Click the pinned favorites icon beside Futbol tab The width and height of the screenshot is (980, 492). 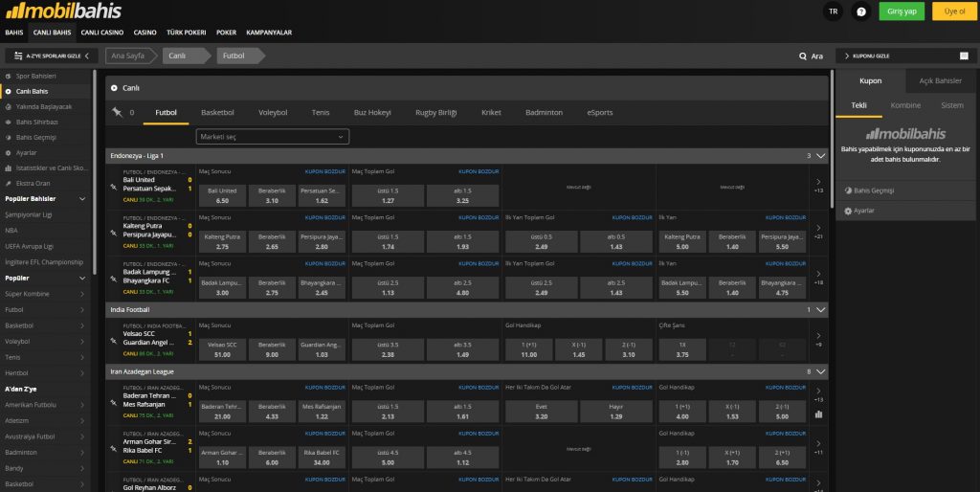pos(117,112)
